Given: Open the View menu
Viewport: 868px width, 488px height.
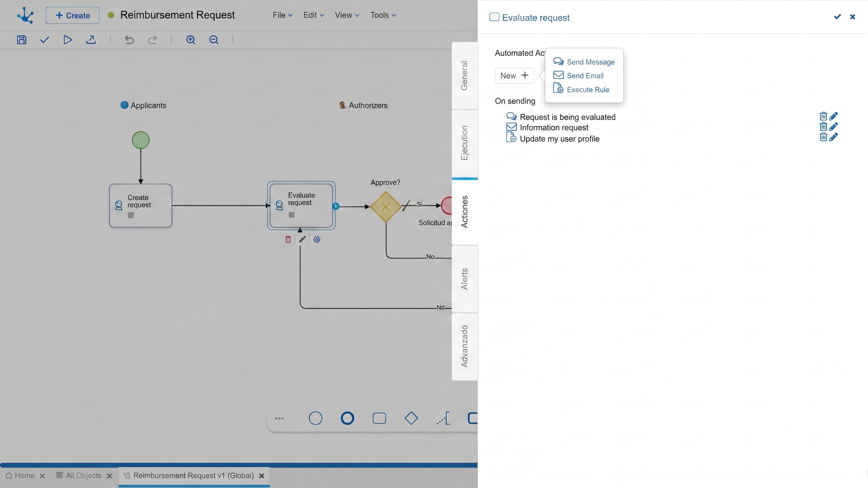Looking at the screenshot, I should tap(347, 15).
